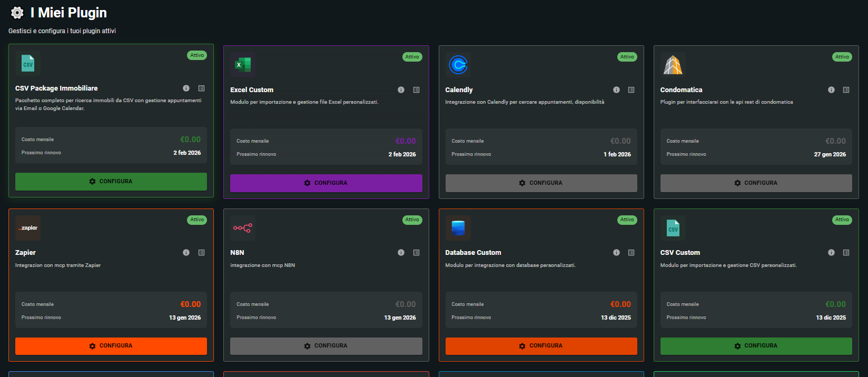Open Calendly details list icon

point(631,90)
